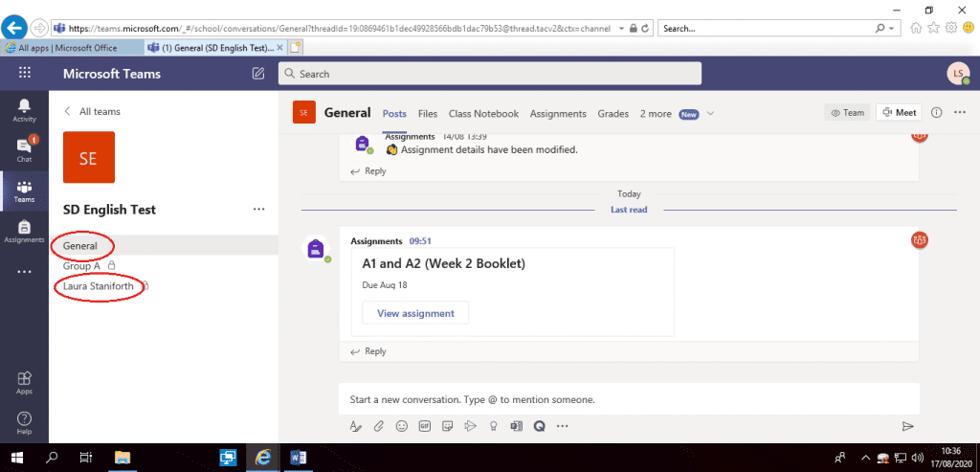Open the Assignments backpack in sidebar
The height and width of the screenshot is (472, 980).
pos(24,231)
